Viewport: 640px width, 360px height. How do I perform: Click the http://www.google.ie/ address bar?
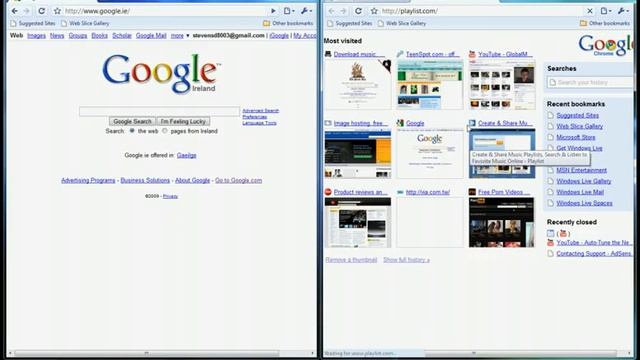(165, 11)
